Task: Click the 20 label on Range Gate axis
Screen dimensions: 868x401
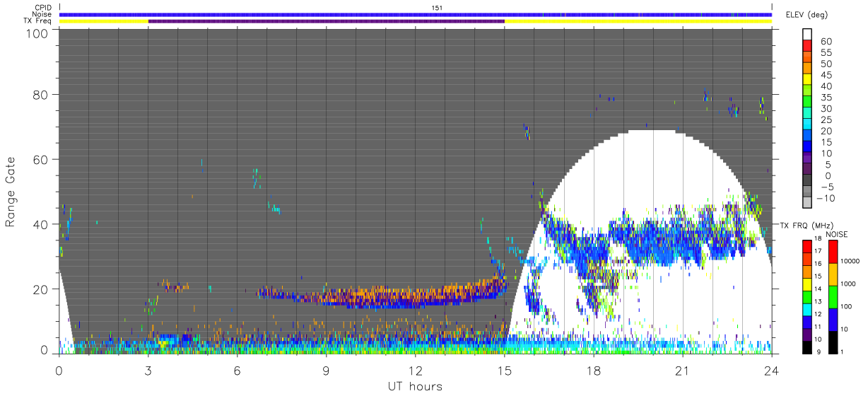Action: (40, 289)
